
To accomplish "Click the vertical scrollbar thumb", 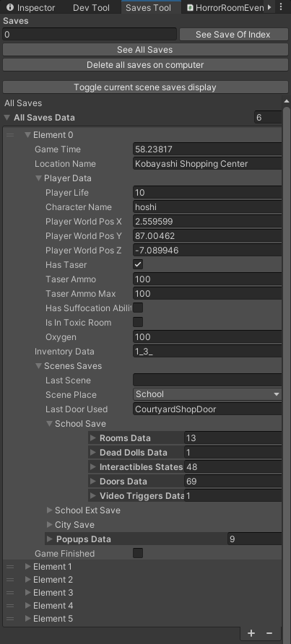I will tap(287, 370).
